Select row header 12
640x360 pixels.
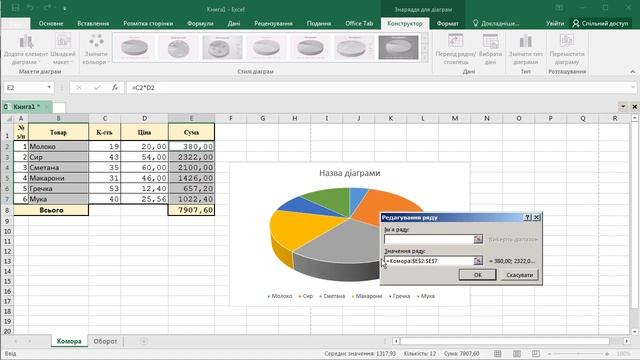(x=7, y=251)
